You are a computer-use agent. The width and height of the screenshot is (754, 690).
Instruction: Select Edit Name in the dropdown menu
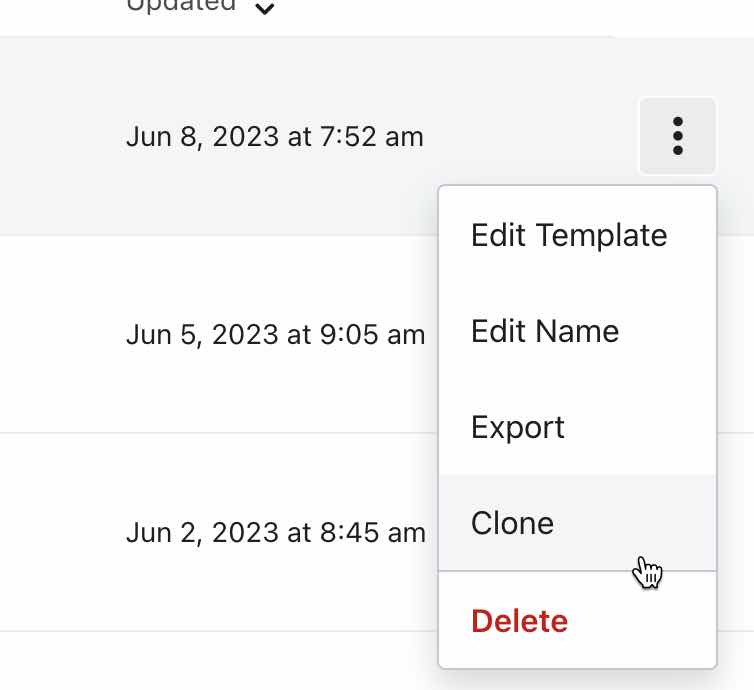coord(545,331)
